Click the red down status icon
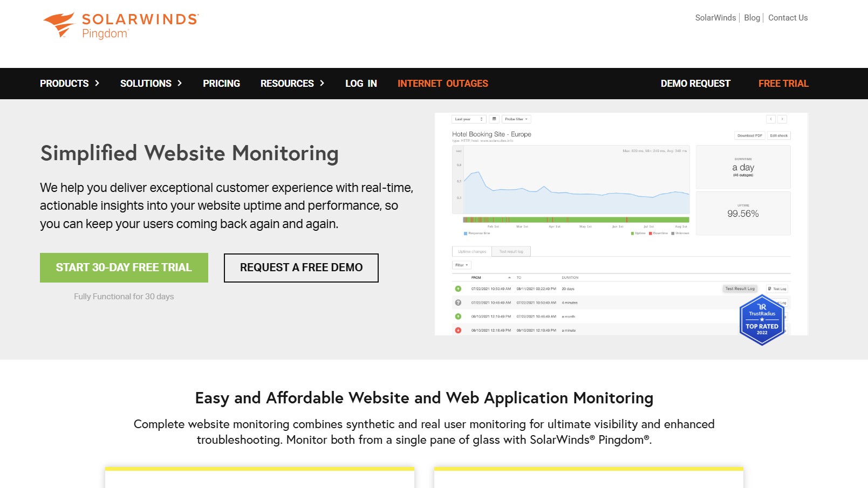This screenshot has width=868, height=488. pyautogui.click(x=458, y=330)
